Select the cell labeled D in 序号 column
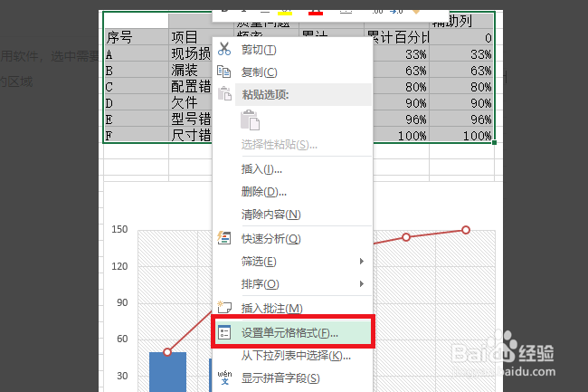 coord(136,102)
